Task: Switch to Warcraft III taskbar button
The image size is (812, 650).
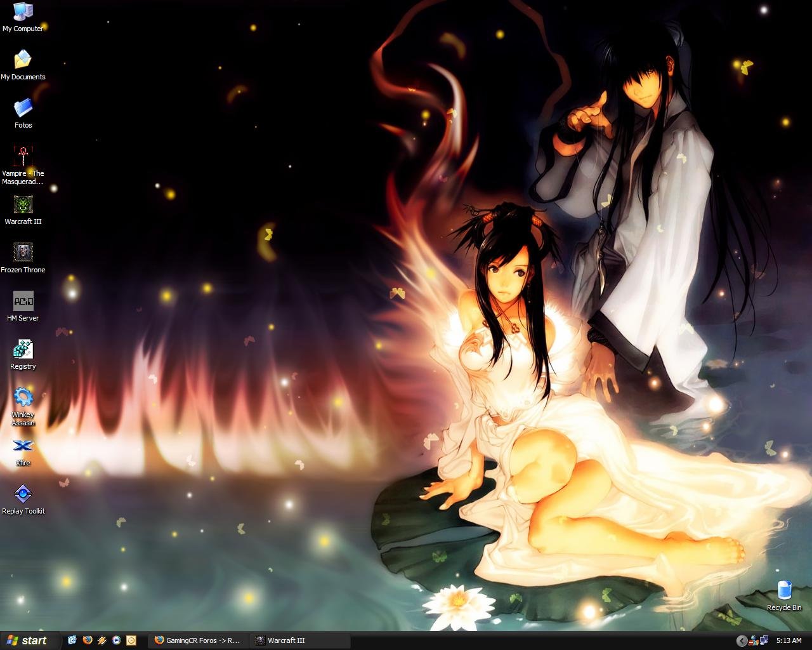Action: click(x=299, y=640)
